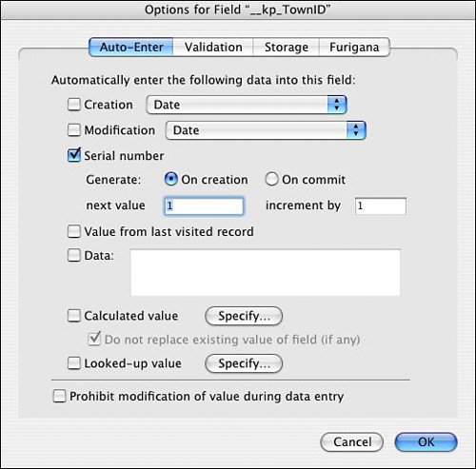Click the next value input field
476x469 pixels.
point(204,205)
